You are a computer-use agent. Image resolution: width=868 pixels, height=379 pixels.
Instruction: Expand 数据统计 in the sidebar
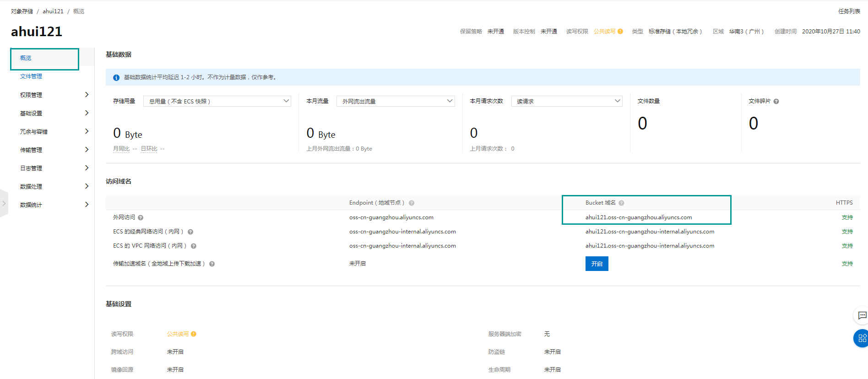(x=54, y=205)
